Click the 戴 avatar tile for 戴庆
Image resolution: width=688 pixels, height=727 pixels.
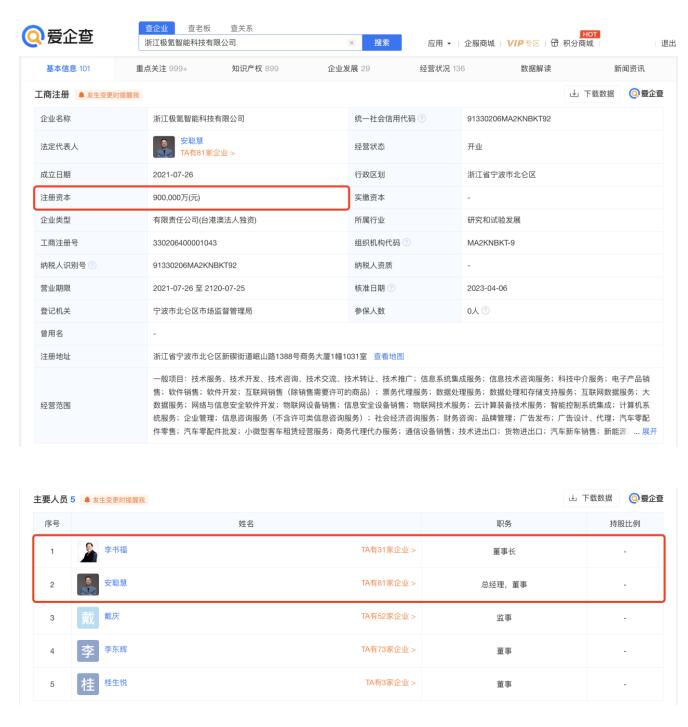click(x=88, y=618)
